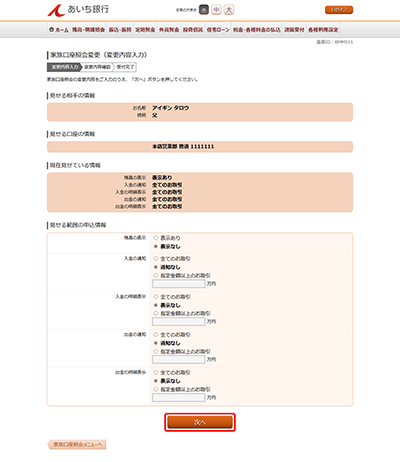Set font size to 中 (medium)
Image resolution: width=400 pixels, height=462 pixels.
(x=216, y=10)
